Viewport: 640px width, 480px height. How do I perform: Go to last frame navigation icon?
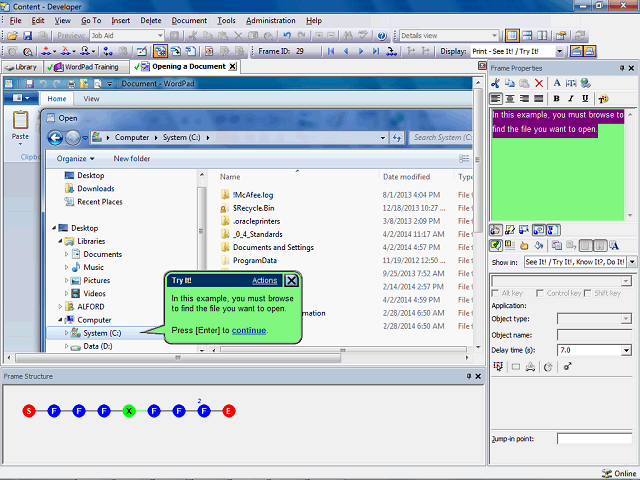tap(376, 51)
